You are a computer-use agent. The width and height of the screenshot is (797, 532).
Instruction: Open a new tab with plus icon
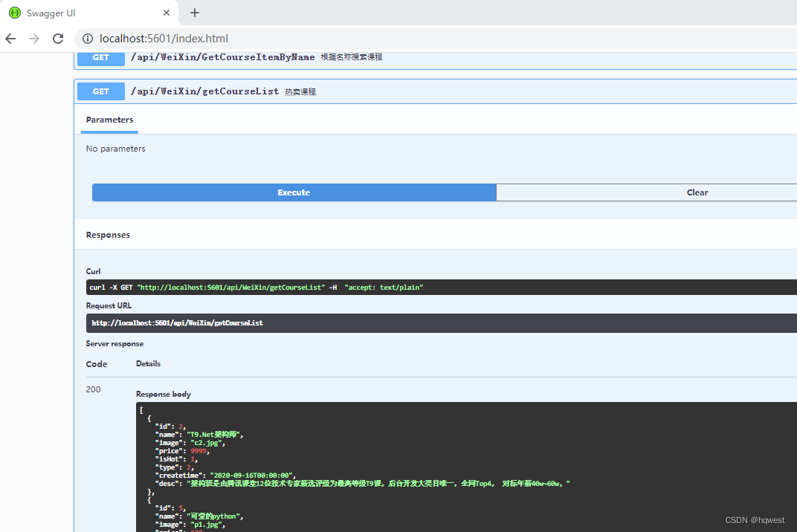pyautogui.click(x=195, y=13)
